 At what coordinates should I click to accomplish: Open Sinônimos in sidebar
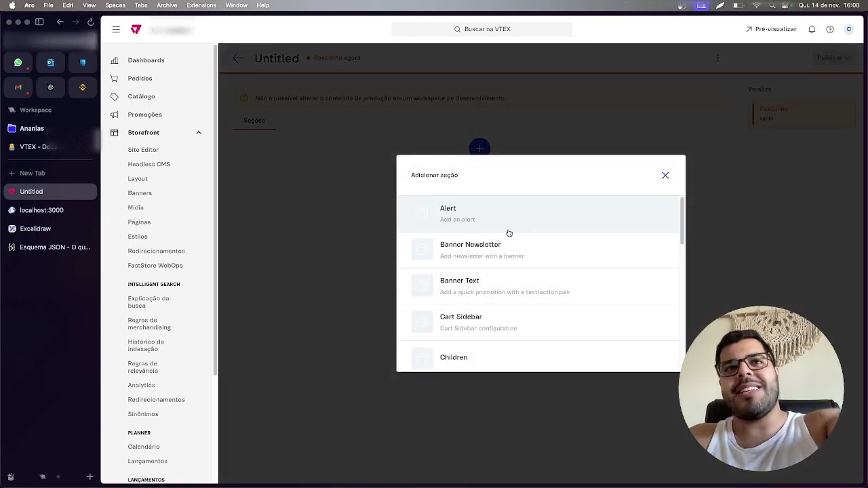coord(143,414)
